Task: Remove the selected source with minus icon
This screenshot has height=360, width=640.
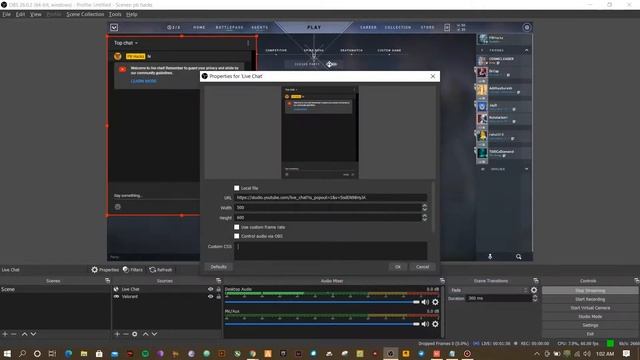Action: (126, 334)
